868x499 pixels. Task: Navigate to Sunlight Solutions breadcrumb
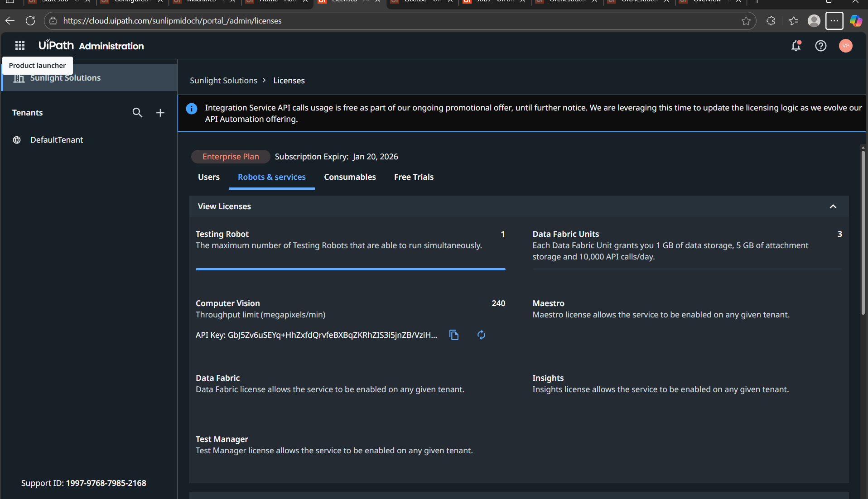tap(223, 81)
